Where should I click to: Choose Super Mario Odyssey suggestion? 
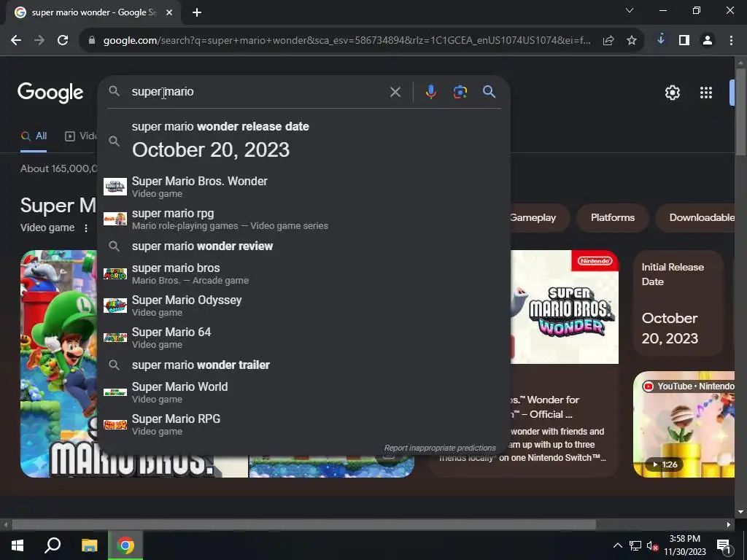[304, 306]
